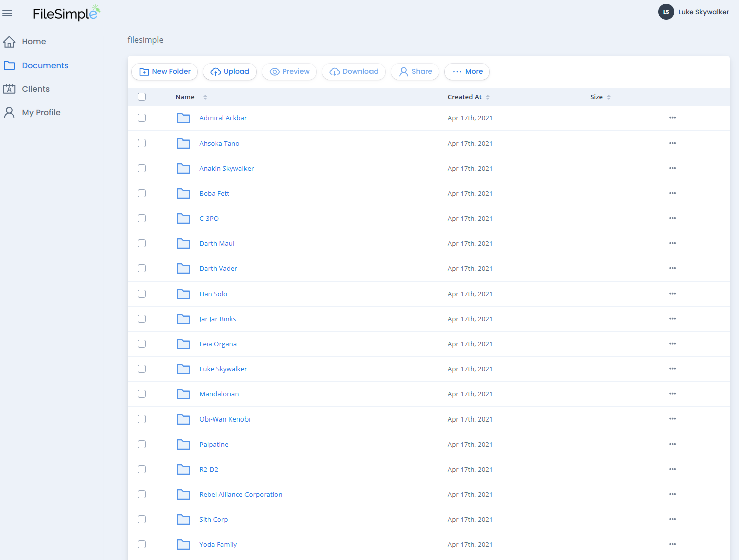739x560 pixels.
Task: Click the Preview eye icon
Action: tap(275, 72)
